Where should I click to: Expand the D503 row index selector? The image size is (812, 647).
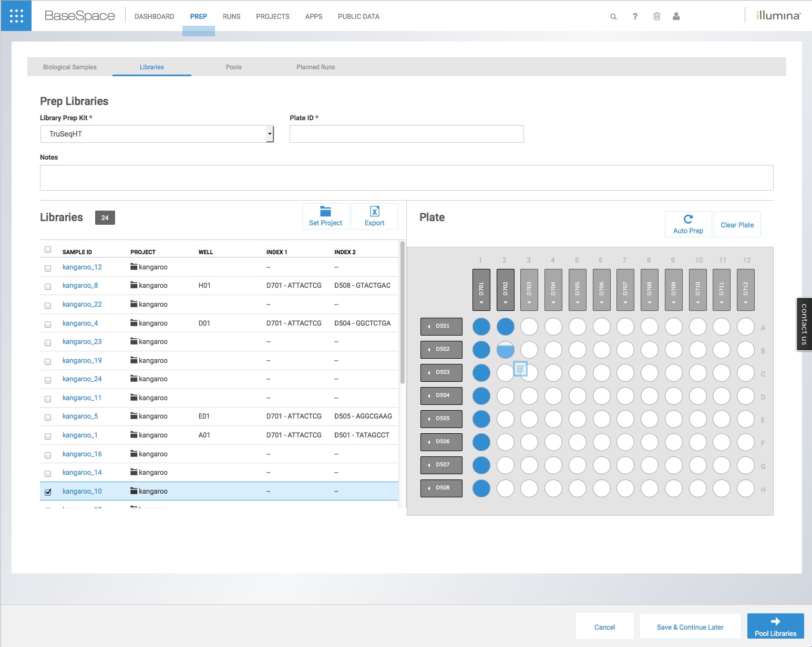pos(441,372)
